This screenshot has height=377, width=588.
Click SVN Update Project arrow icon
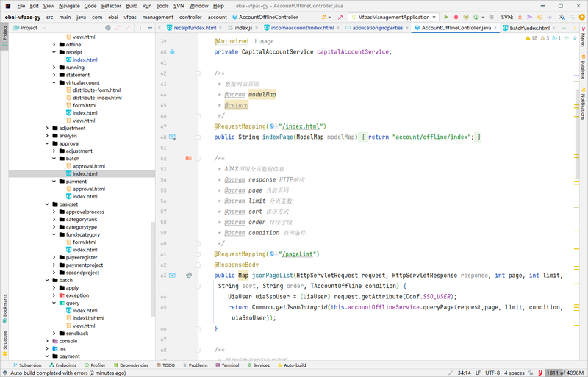(x=520, y=16)
